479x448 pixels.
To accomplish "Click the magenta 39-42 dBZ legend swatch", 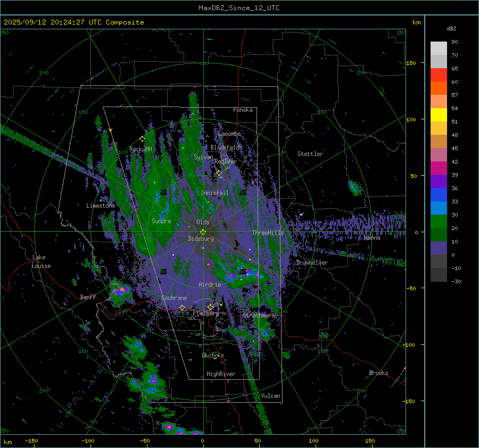I will (439, 168).
